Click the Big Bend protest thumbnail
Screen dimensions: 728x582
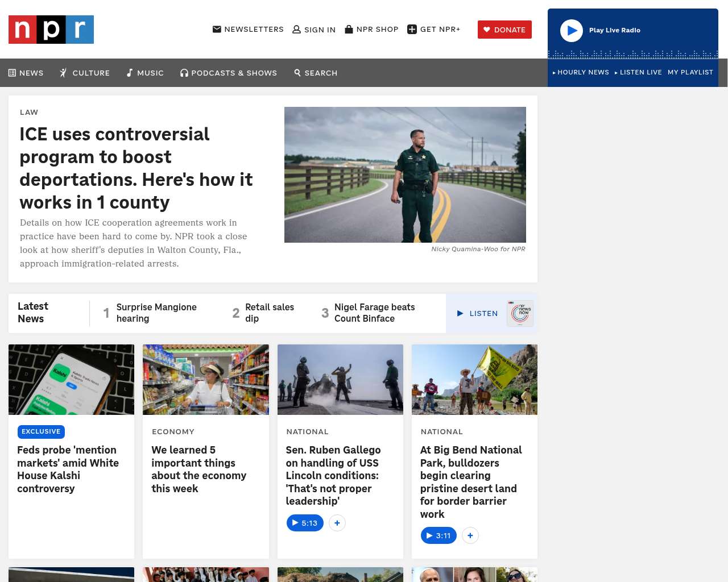pos(474,380)
